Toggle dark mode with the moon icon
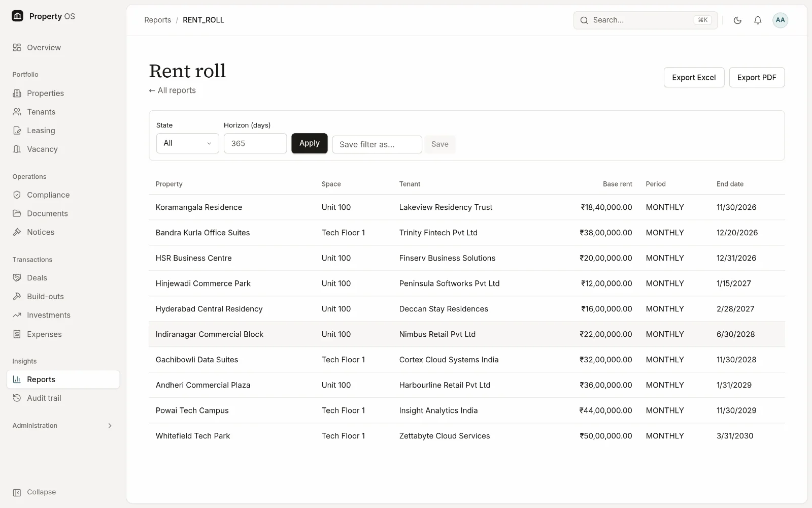The image size is (812, 508). tap(737, 20)
